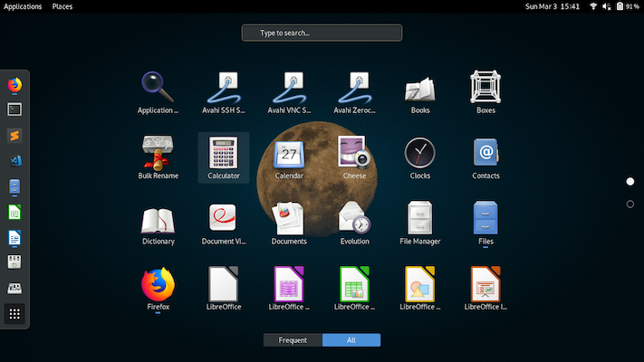Click the Show Applications grid button
Image resolution: width=644 pixels, height=362 pixels.
[x=14, y=314]
